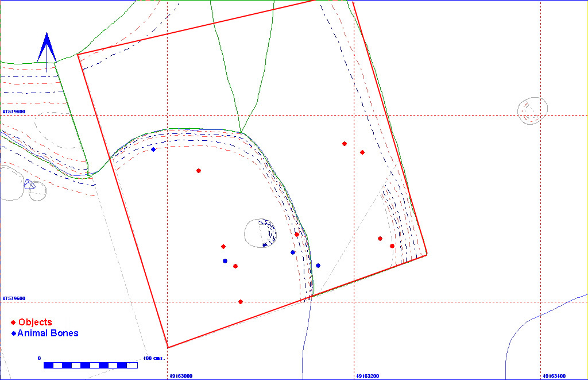Image resolution: width=588 pixels, height=380 pixels.
Task: Click the small blue triangle symbol at left edge
Action: [29, 184]
